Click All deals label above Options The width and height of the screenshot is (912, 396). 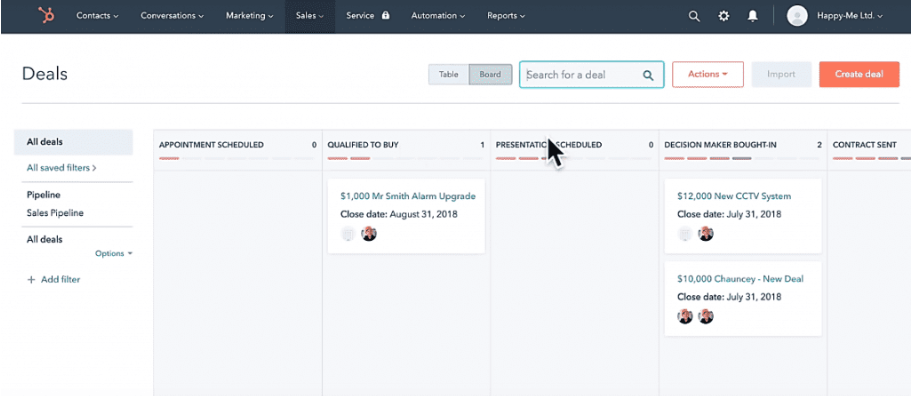45,239
